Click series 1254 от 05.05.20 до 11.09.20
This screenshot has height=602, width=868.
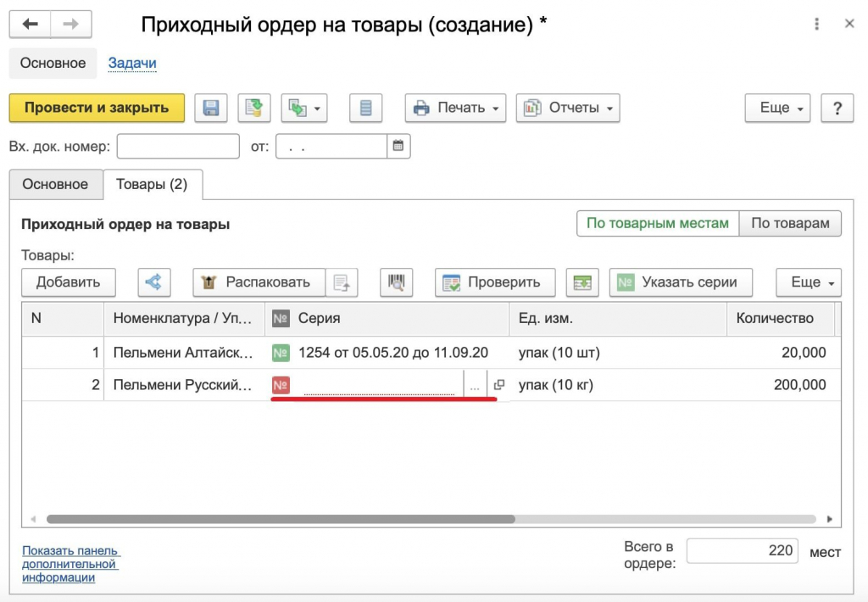point(393,352)
